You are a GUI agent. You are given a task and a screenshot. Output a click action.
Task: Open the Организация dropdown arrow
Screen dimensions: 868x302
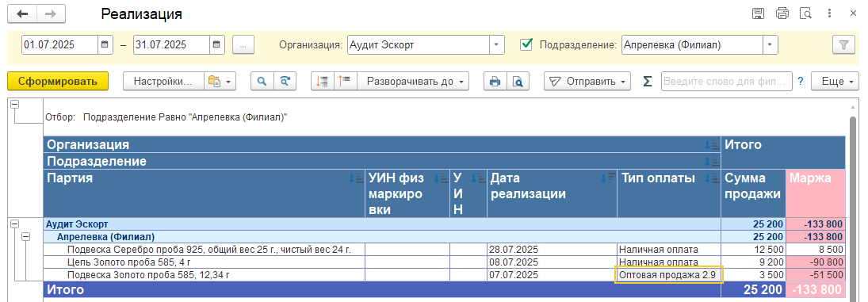496,45
